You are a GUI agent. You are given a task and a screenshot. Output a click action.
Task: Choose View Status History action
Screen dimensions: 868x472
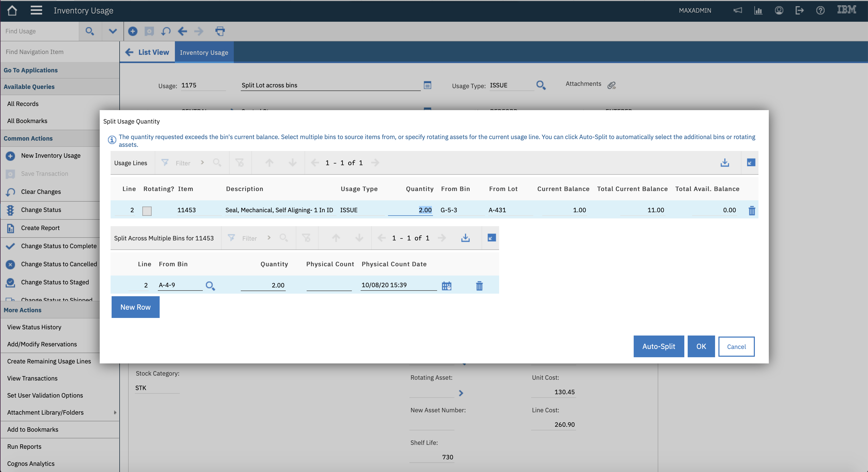34,327
